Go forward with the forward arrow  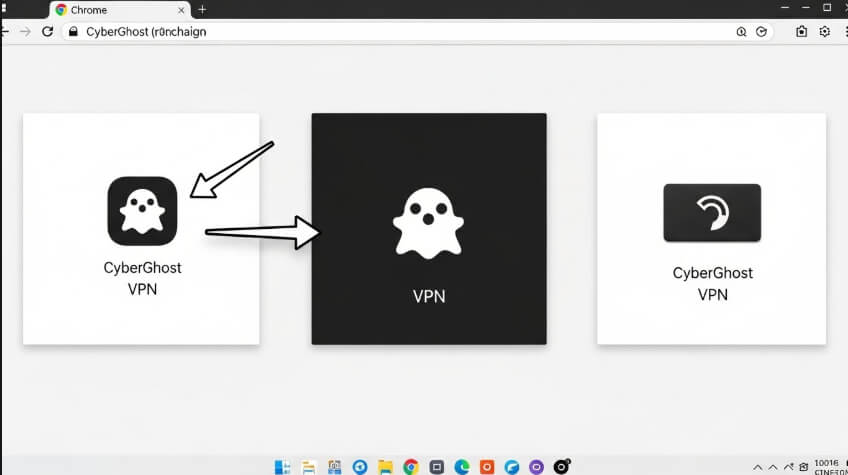point(25,31)
